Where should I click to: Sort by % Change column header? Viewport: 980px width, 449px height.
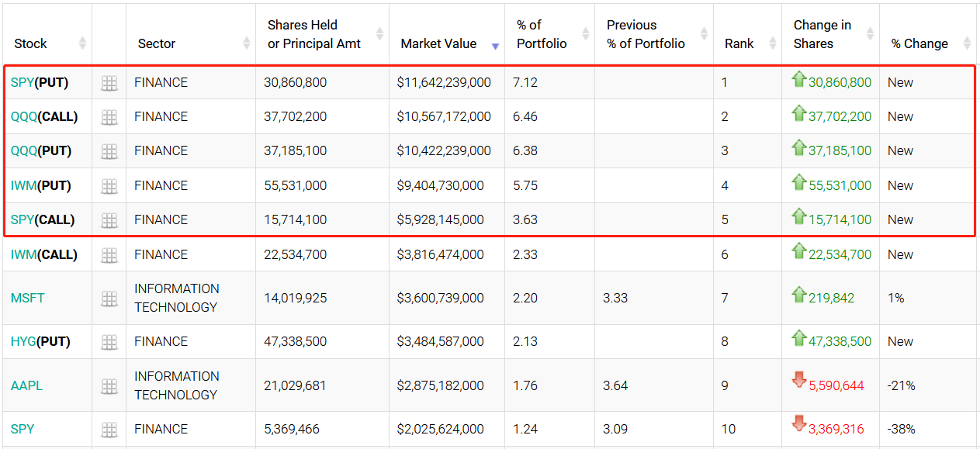[919, 43]
